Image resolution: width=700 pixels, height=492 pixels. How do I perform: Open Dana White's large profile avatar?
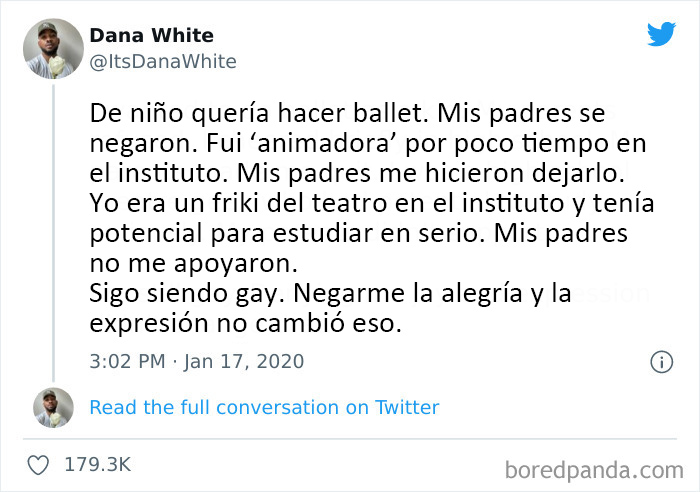pos(52,48)
